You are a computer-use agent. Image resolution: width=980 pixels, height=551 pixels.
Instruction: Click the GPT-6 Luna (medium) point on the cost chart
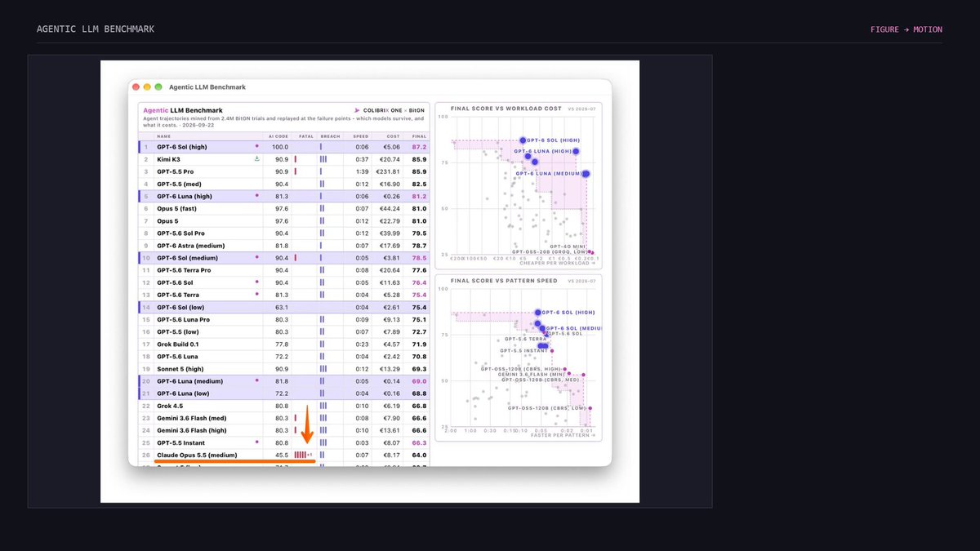click(586, 174)
